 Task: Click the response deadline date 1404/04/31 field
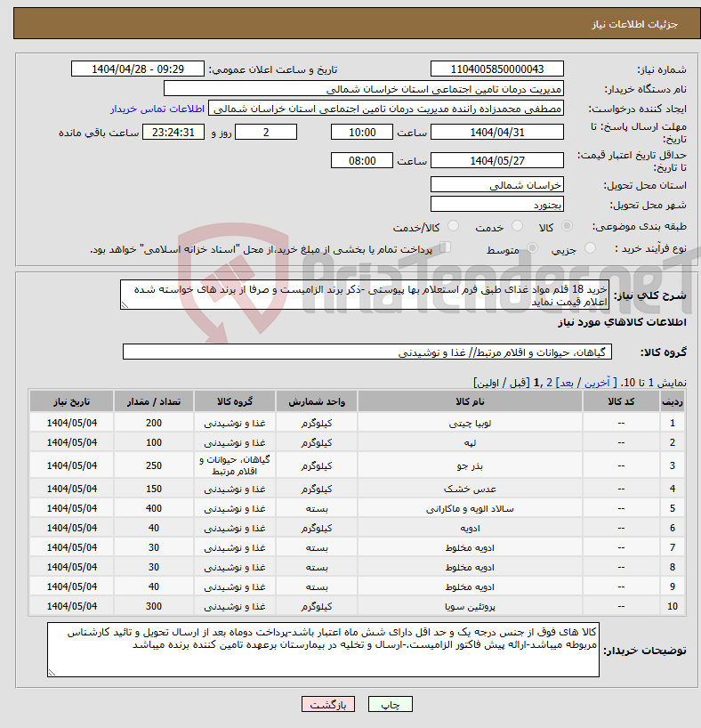pyautogui.click(x=496, y=132)
